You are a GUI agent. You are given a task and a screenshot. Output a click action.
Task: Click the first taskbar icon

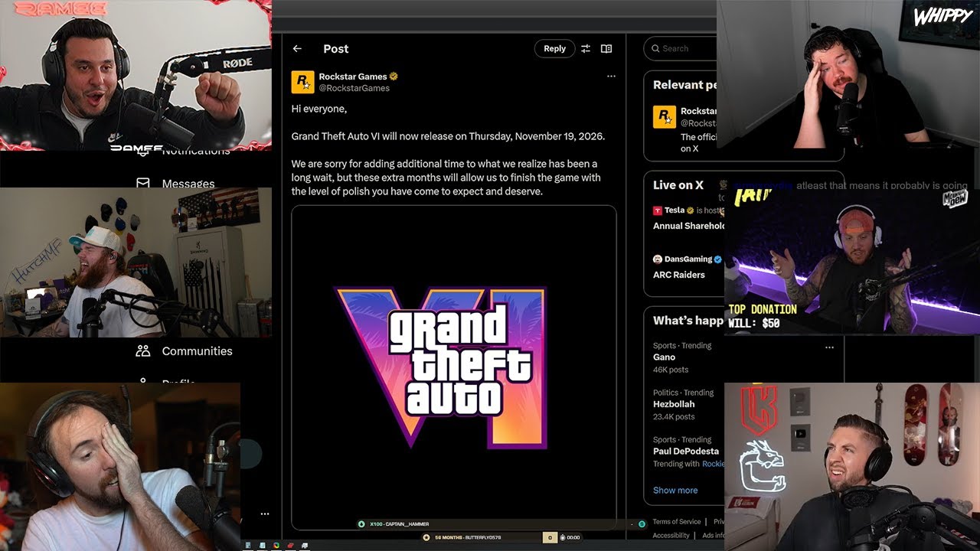click(248, 545)
